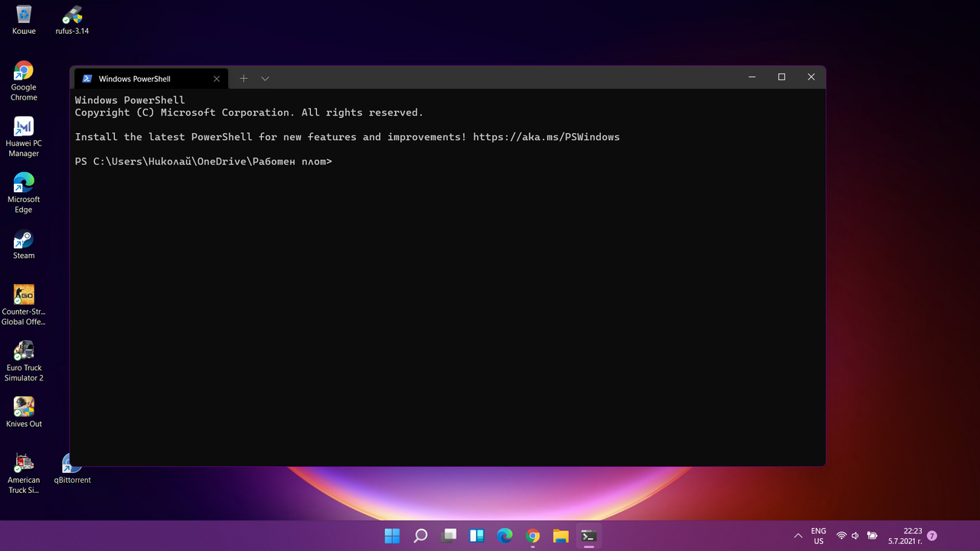Expand the terminal profiles dropdown arrow
This screenshot has width=980, height=551.
click(265, 79)
